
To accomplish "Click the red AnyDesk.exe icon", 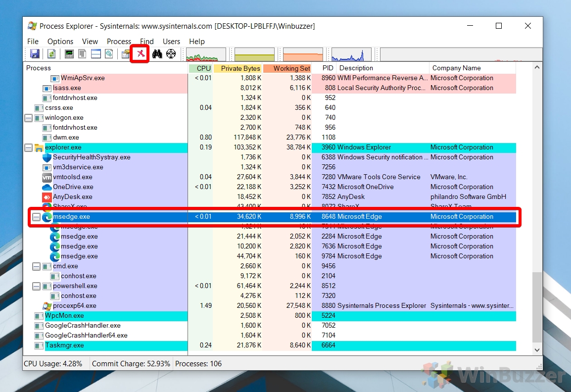I will click(x=47, y=197).
